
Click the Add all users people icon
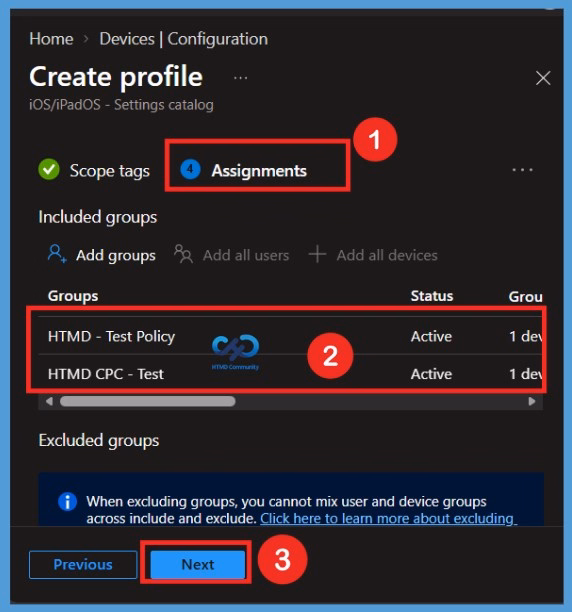tap(183, 254)
